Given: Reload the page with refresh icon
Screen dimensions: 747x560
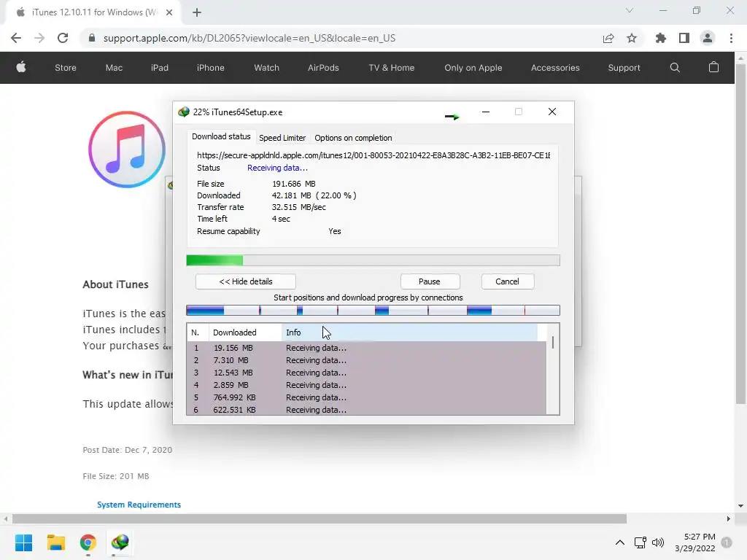Looking at the screenshot, I should 63,38.
